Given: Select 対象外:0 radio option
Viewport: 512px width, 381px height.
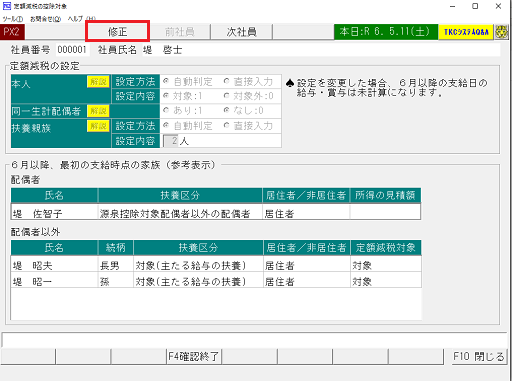Looking at the screenshot, I should 249,96.
